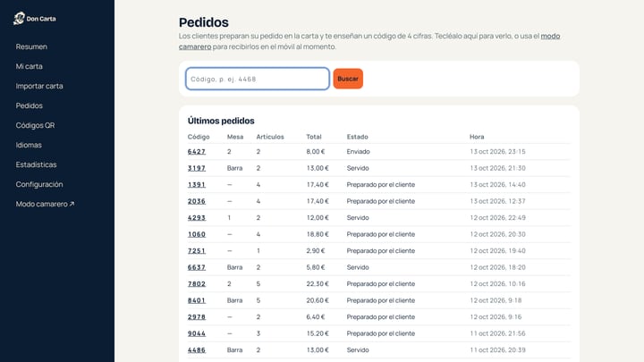Click the time 12 oct 2026, 22:49
The width and height of the screenshot is (644, 362).
[x=497, y=218]
